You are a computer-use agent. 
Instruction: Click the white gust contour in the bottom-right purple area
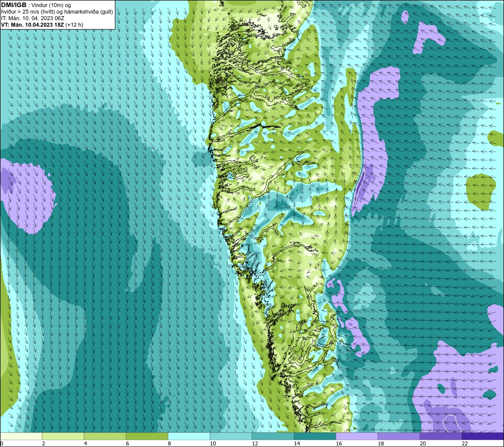[451, 423]
